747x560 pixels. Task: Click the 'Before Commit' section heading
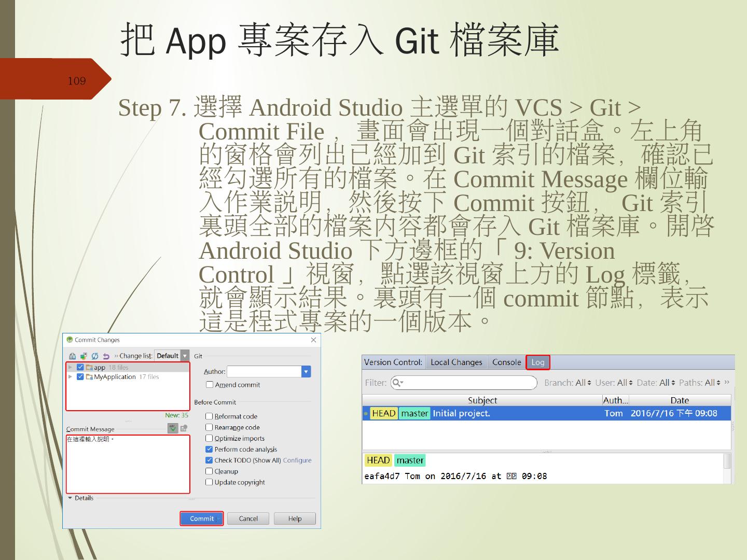pyautogui.click(x=215, y=402)
